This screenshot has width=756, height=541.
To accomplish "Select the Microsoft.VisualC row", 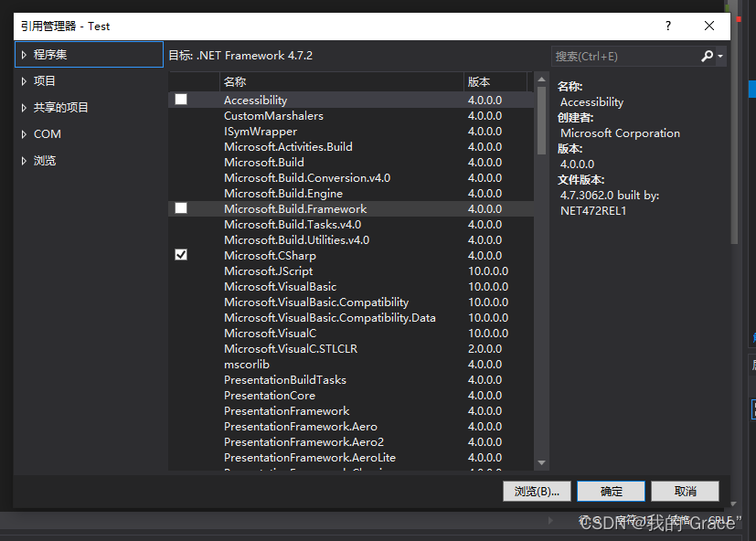I will coord(351,334).
